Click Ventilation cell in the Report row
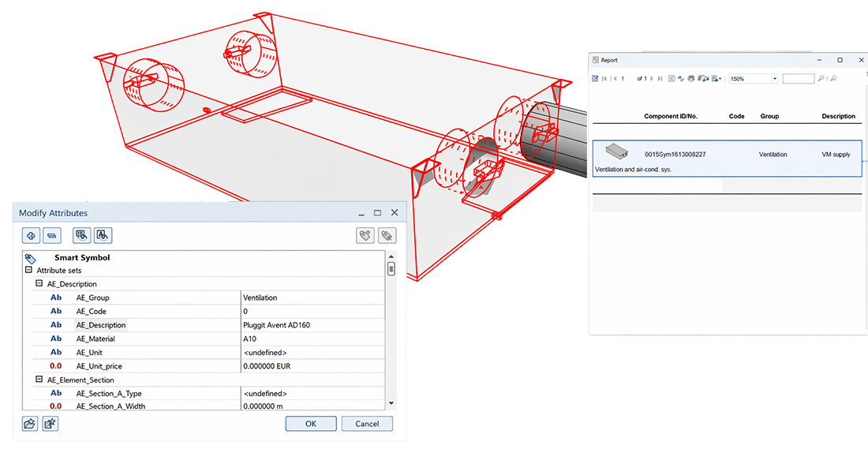Screen dimensions: 868x453 tap(773, 155)
